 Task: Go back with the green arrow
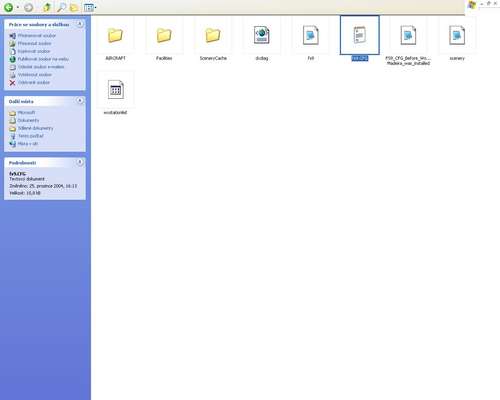click(x=8, y=7)
